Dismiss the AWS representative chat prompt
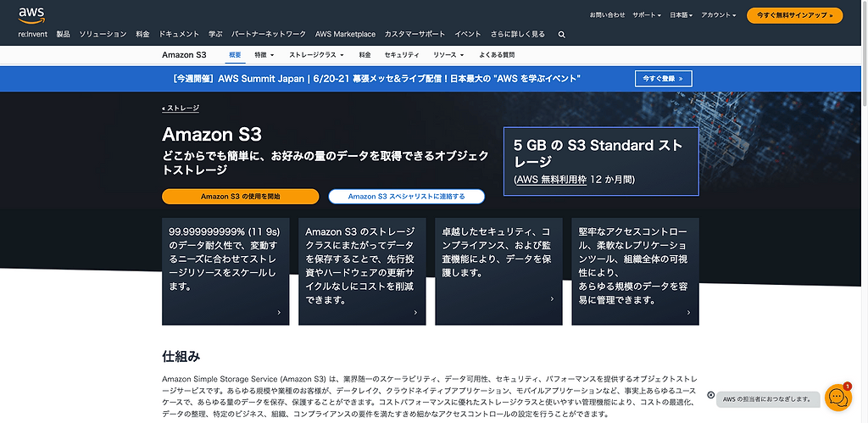Image resolution: width=868 pixels, height=423 pixels. click(x=711, y=395)
